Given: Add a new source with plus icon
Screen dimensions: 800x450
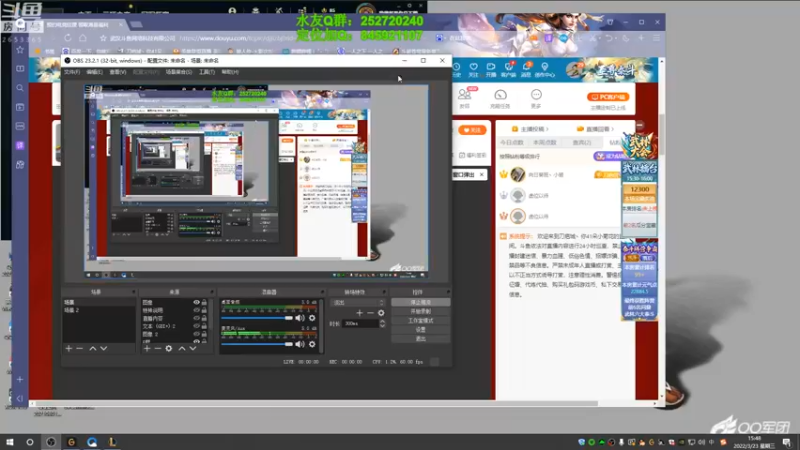Looking at the screenshot, I should click(x=147, y=348).
